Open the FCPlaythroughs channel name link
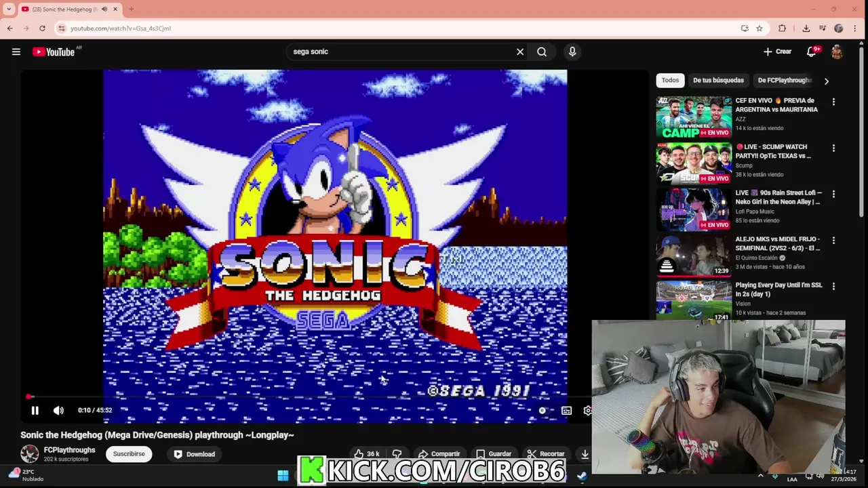 click(x=69, y=450)
